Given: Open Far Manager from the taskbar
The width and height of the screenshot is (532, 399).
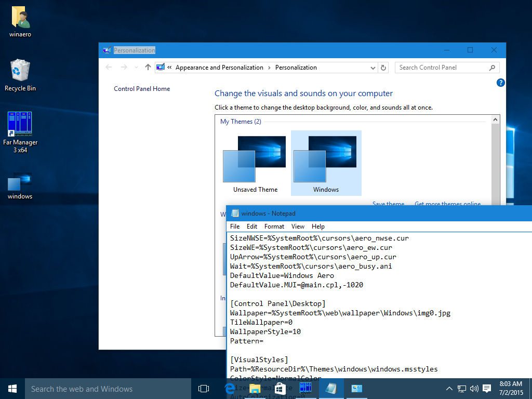Looking at the screenshot, I should click(x=305, y=388).
